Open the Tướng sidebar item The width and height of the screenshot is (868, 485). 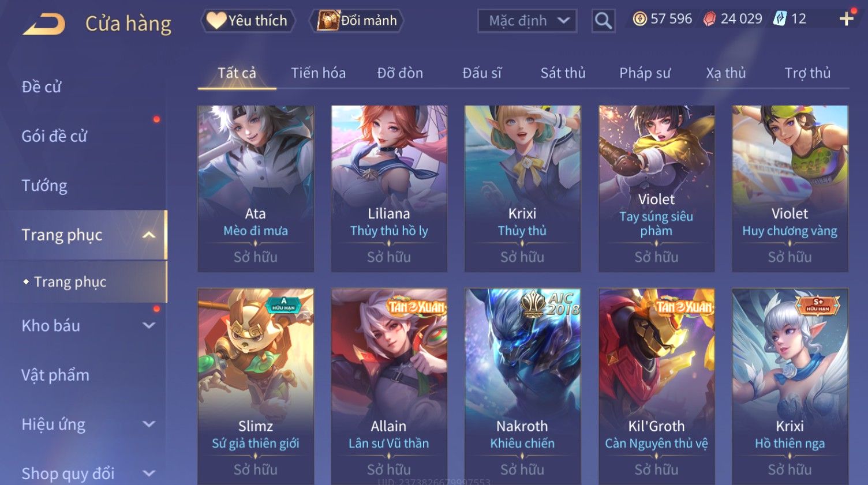tap(44, 186)
